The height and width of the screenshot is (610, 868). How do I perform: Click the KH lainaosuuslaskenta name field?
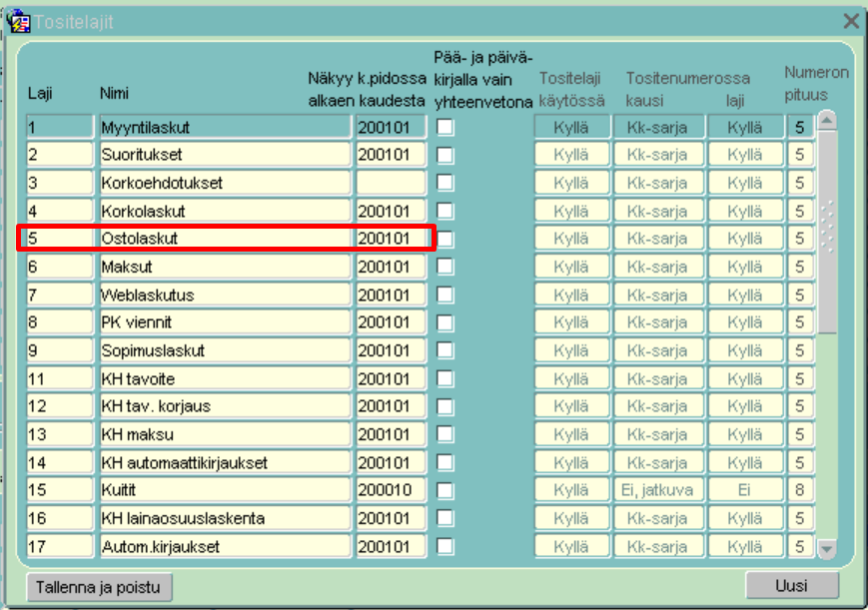tap(226, 518)
